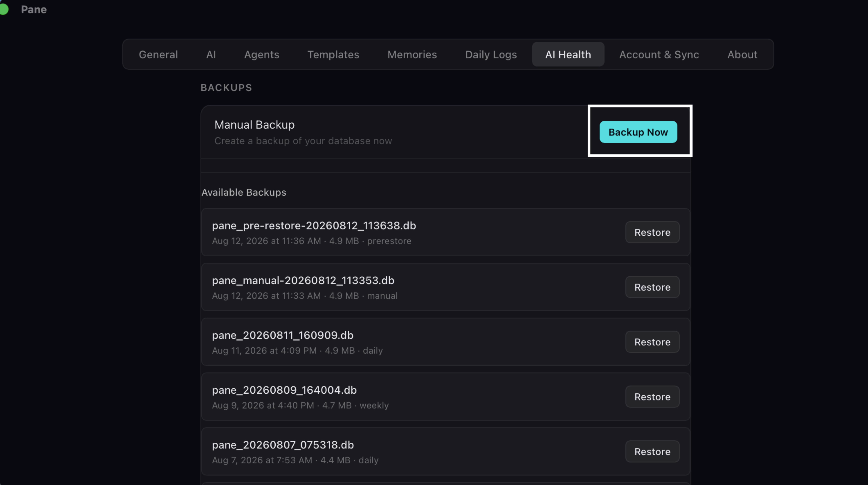868x485 pixels.
Task: Select the AI Health tab
Action: click(568, 54)
